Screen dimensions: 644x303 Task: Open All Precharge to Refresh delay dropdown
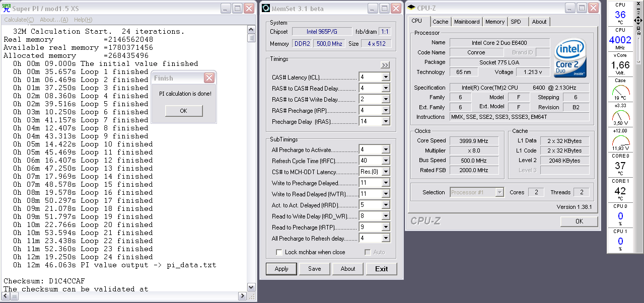[x=386, y=238]
